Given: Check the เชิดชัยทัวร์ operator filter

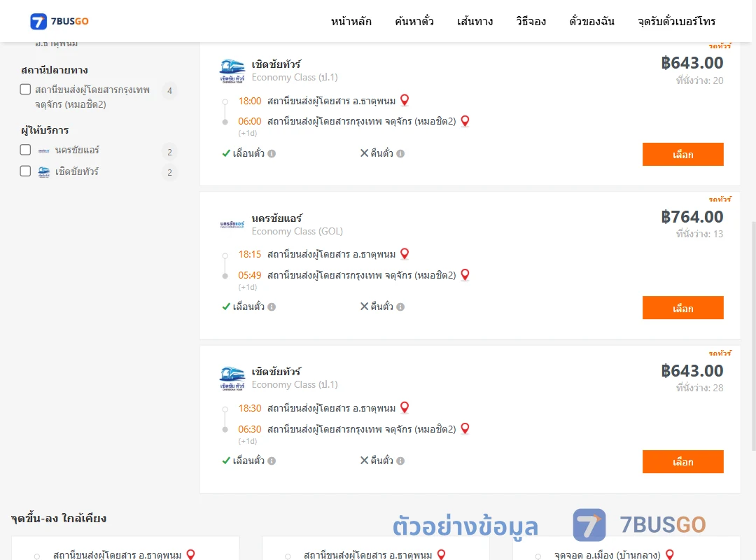Looking at the screenshot, I should (26, 171).
